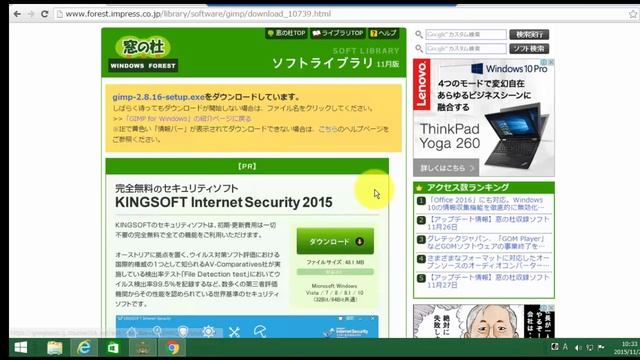Return via the GIMP for Windows page link

tap(188, 119)
